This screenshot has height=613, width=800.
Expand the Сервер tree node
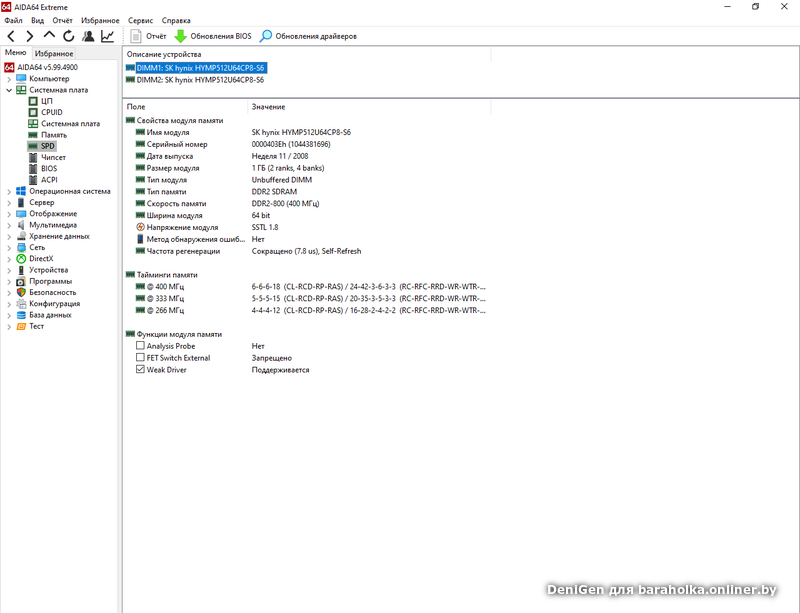[9, 203]
